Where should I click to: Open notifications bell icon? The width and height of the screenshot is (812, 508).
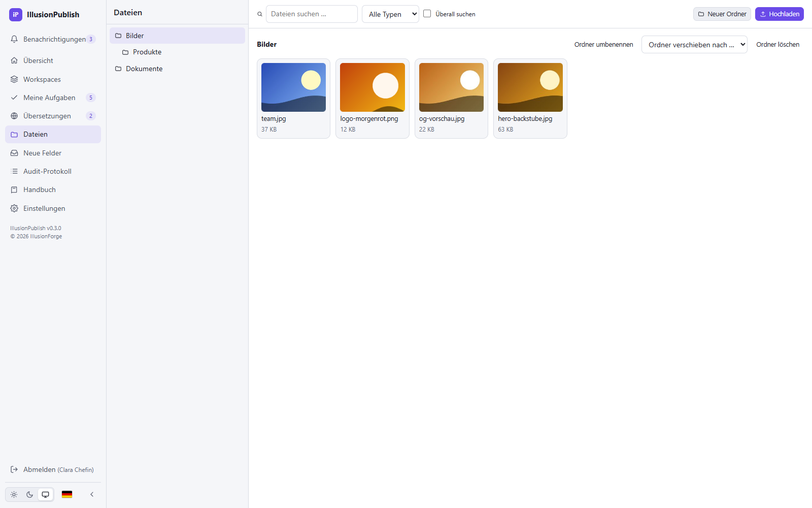(x=14, y=39)
